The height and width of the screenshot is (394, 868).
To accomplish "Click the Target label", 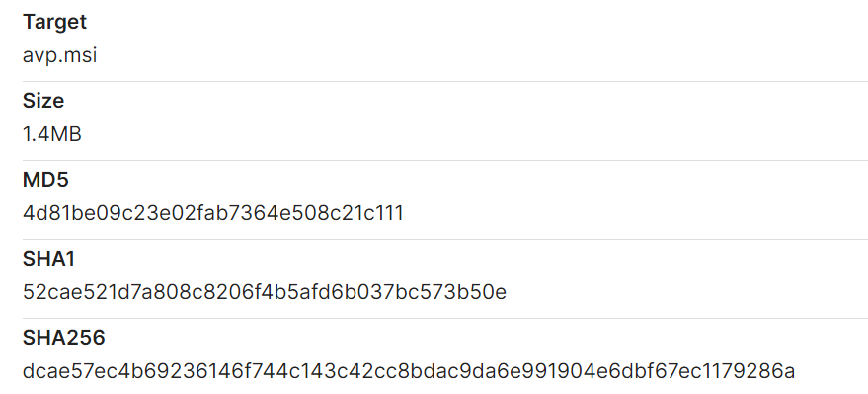I will tap(54, 22).
